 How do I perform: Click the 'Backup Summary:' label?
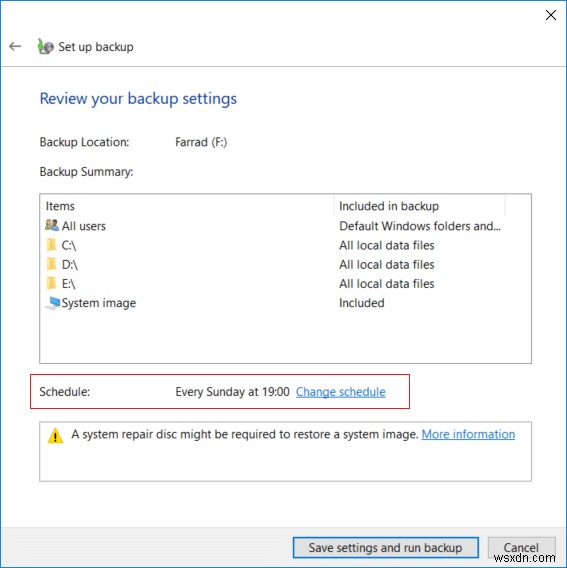click(x=86, y=172)
